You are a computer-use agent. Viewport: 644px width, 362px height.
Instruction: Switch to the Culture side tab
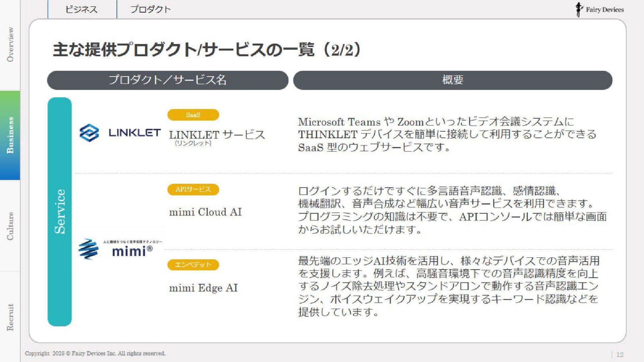[x=10, y=226]
